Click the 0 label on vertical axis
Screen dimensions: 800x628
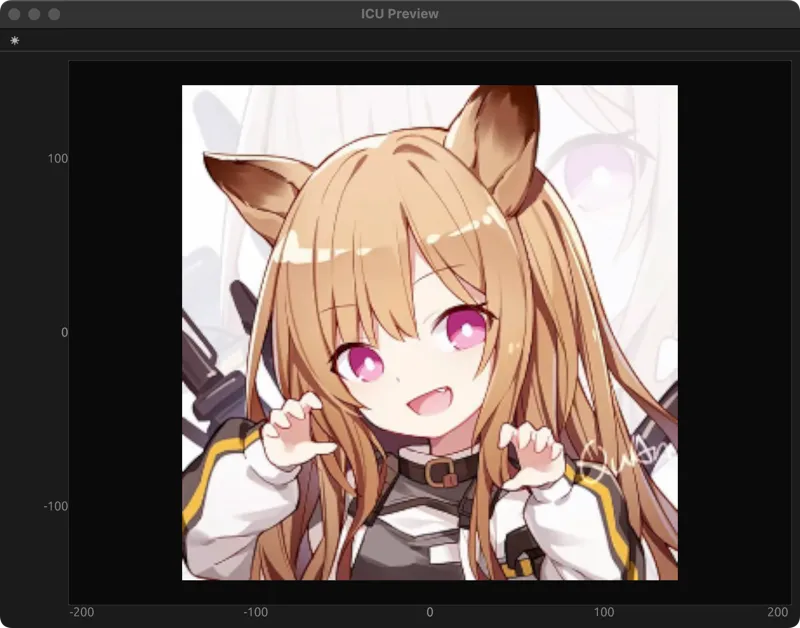click(64, 332)
